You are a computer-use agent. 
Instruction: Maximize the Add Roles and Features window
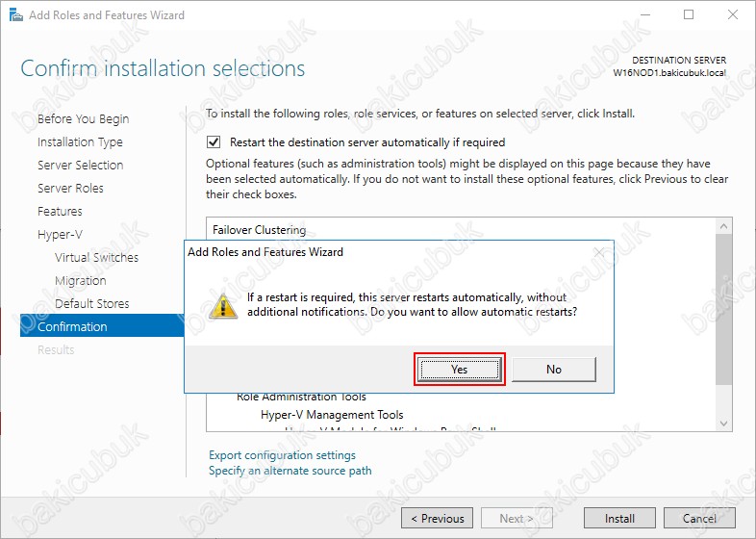click(x=689, y=15)
